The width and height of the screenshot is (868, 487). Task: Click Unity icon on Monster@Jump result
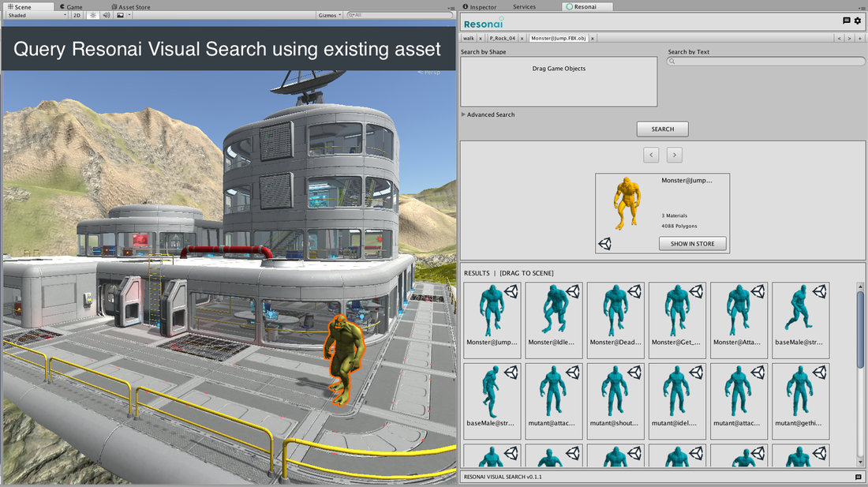(511, 291)
